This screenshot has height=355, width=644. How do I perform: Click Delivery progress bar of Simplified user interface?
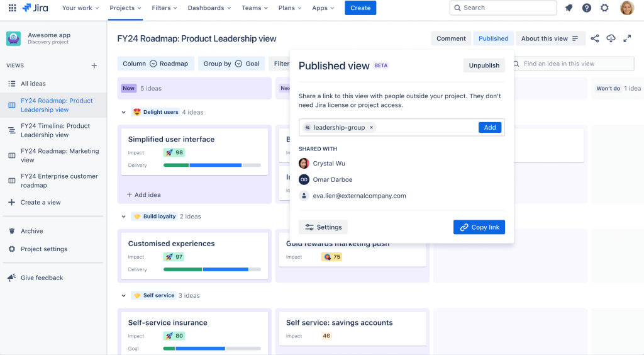(x=212, y=165)
